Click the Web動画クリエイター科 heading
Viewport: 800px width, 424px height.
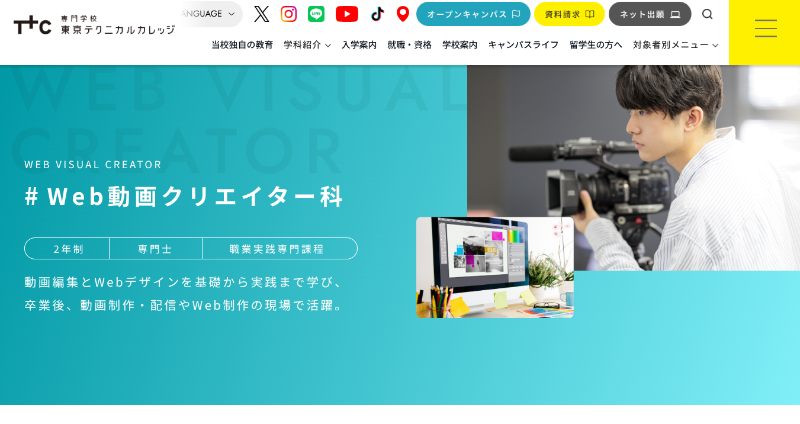[184, 196]
